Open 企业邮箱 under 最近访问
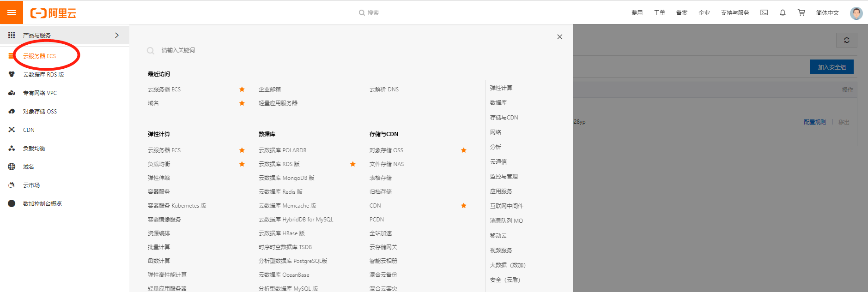Viewport: 868px width, 292px height. coord(270,89)
